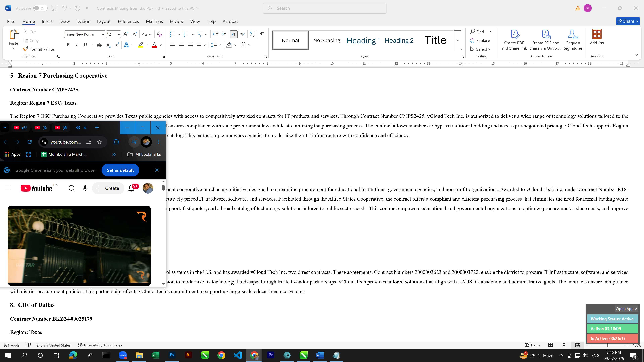Toggle Bold formatting in Word ribbon
This screenshot has width=644, height=362.
coord(68,45)
